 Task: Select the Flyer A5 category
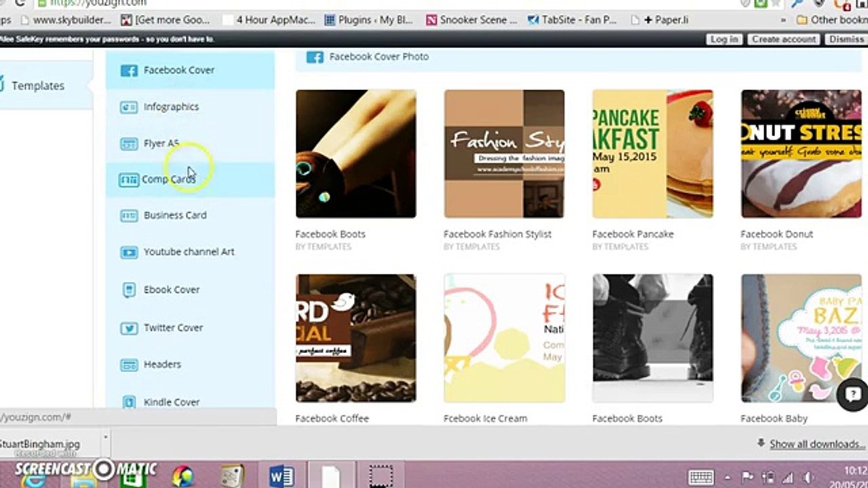click(191, 144)
